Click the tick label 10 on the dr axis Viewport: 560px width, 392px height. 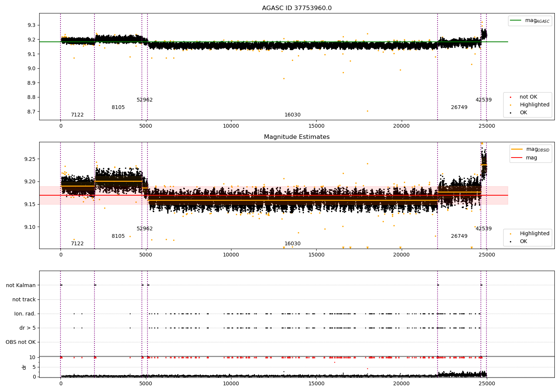(x=32, y=358)
